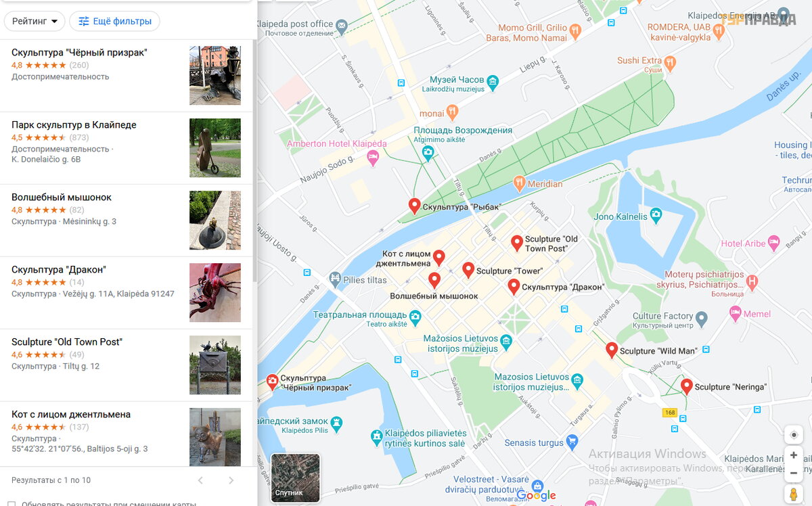Zoom in with the plus button
Image resolution: width=812 pixels, height=506 pixels.
tap(794, 455)
